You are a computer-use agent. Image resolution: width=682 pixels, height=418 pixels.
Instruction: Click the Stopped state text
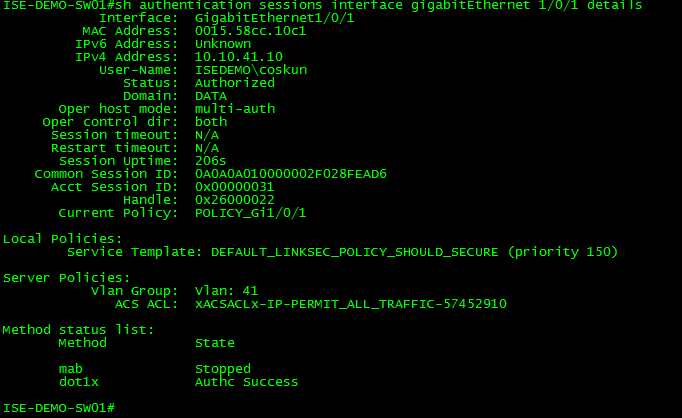coord(223,369)
